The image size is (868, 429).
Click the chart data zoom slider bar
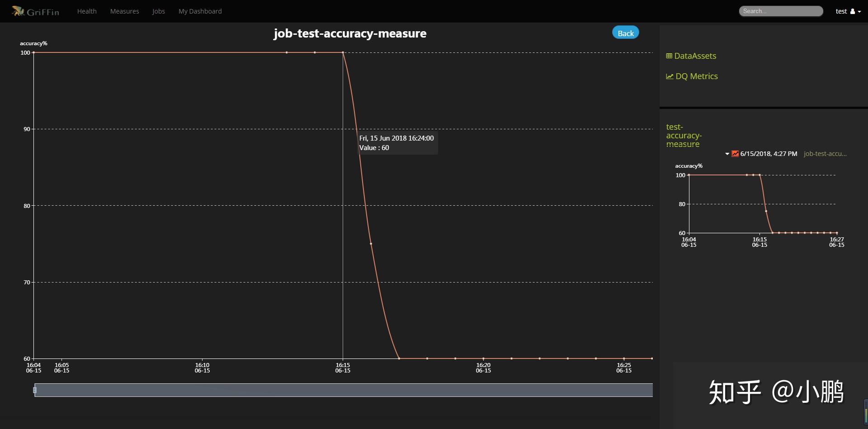point(344,390)
